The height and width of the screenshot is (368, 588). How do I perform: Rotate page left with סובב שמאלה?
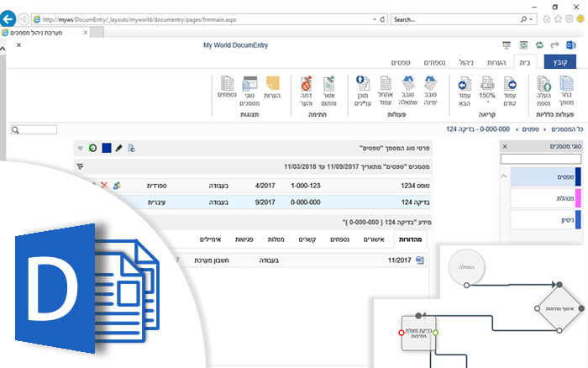pos(408,83)
